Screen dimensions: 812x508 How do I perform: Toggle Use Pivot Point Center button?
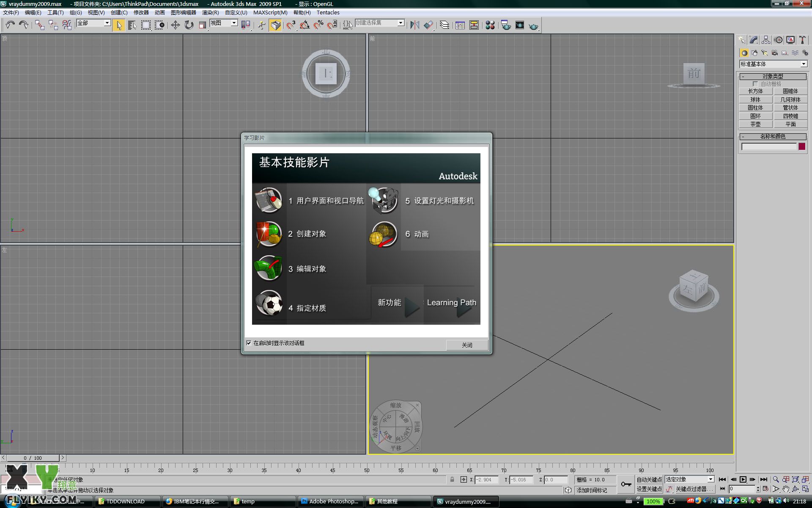[x=245, y=25]
